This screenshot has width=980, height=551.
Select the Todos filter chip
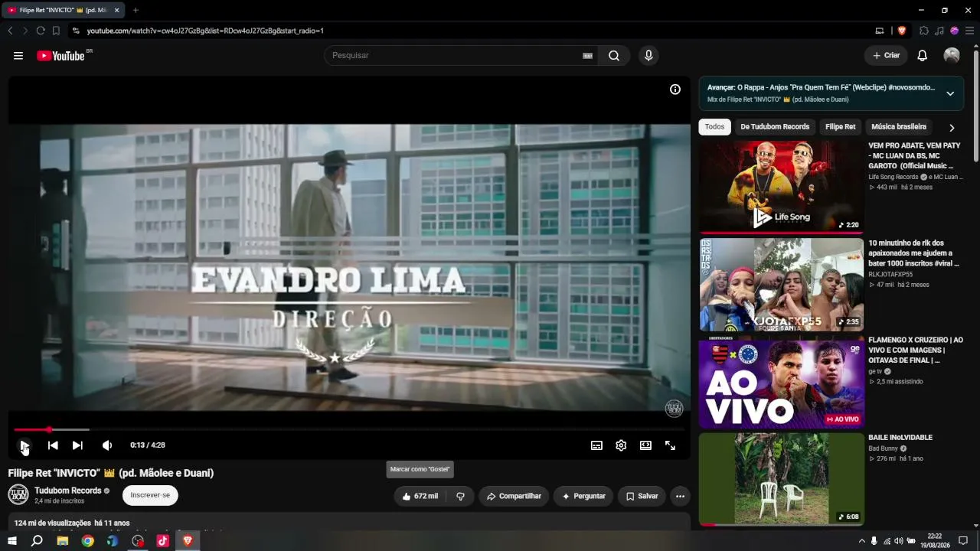714,127
